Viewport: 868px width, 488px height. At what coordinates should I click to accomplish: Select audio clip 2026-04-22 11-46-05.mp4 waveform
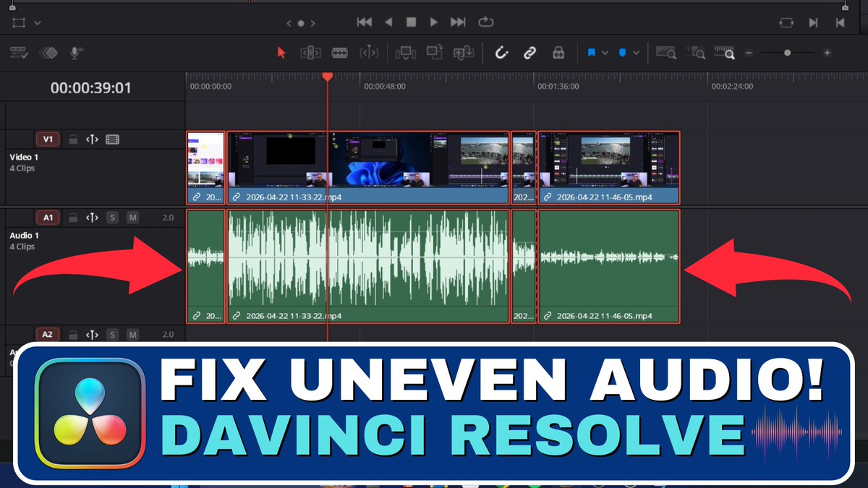coord(609,266)
